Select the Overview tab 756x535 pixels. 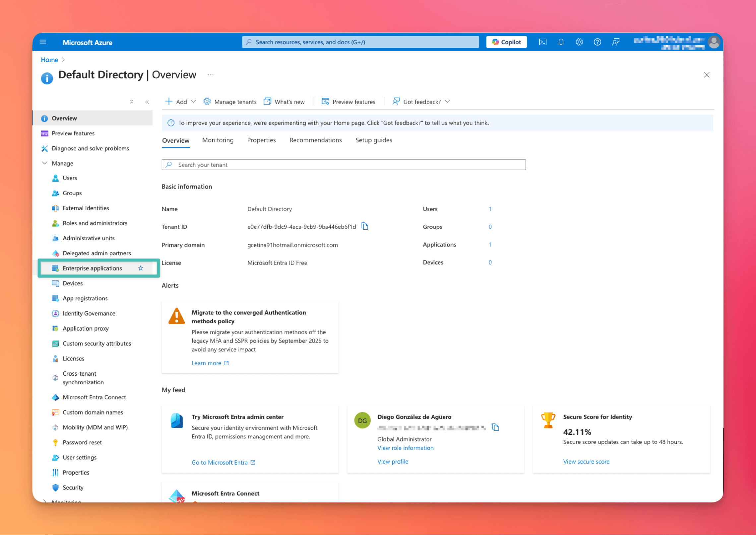pyautogui.click(x=176, y=140)
